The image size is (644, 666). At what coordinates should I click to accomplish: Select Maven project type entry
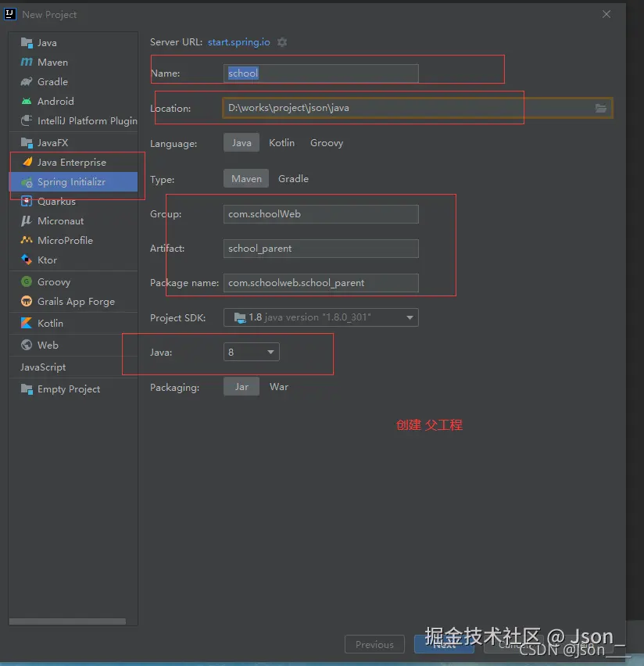click(x=73, y=62)
